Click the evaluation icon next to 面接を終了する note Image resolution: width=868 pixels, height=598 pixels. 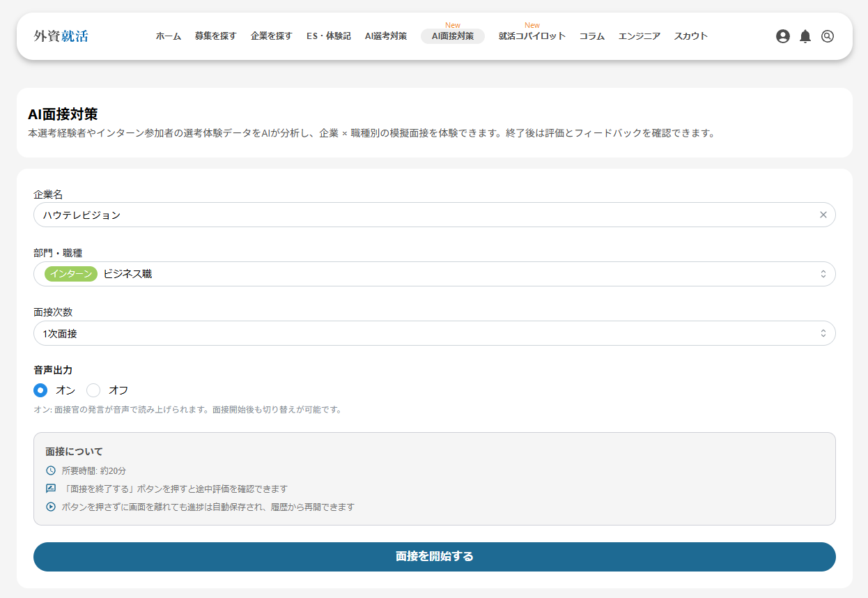click(51, 489)
